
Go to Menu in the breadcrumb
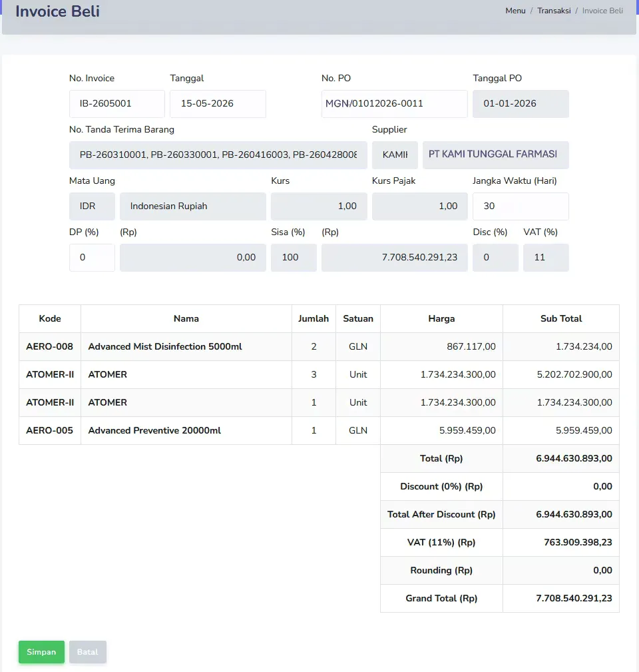(x=515, y=11)
